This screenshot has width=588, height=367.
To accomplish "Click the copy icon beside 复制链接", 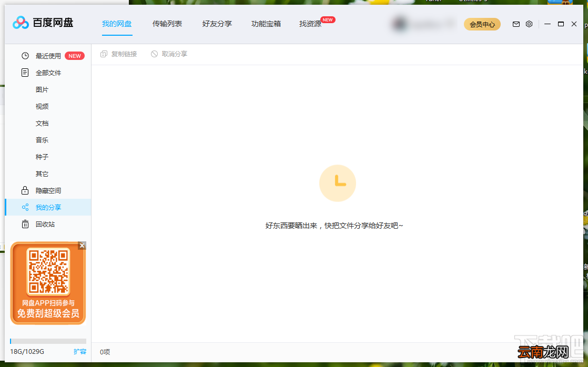I will pos(104,54).
